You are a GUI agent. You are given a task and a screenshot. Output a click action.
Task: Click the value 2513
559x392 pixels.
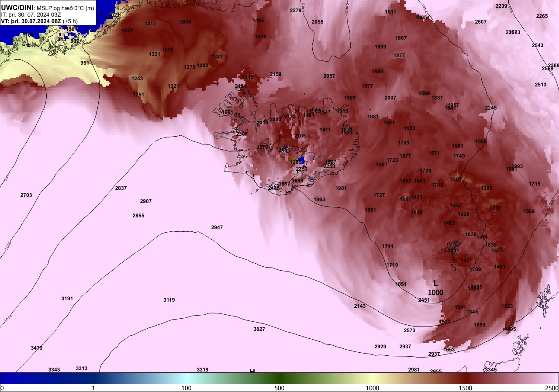540,85
